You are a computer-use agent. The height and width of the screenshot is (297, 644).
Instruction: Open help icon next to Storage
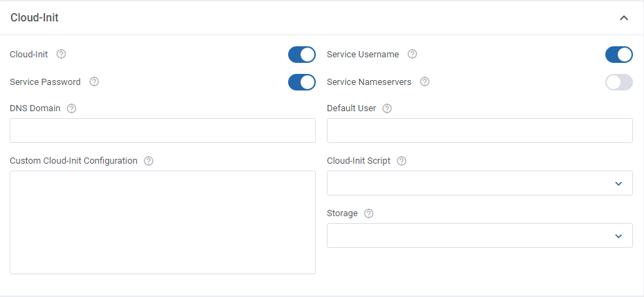coord(369,213)
